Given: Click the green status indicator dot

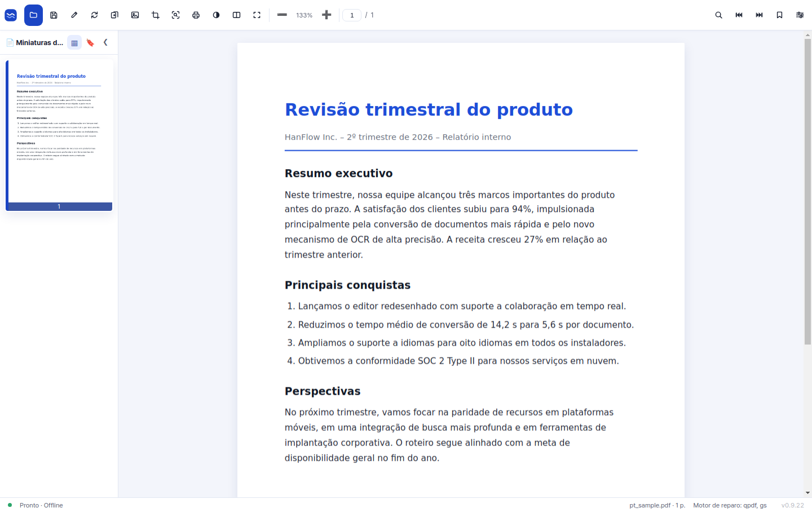Looking at the screenshot, I should click(x=10, y=505).
